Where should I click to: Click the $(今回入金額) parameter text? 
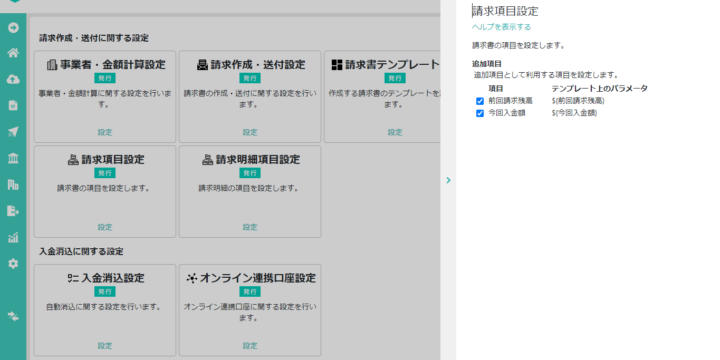(574, 113)
